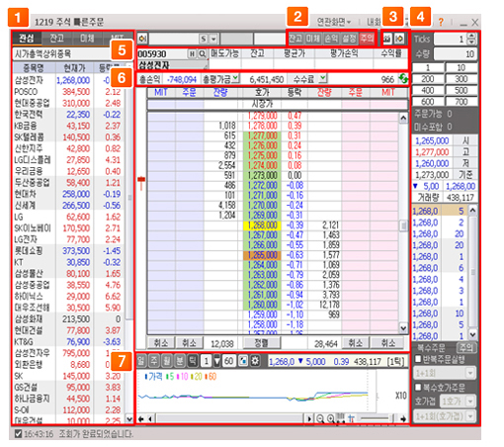Select the 일 daily chart period

point(141,361)
